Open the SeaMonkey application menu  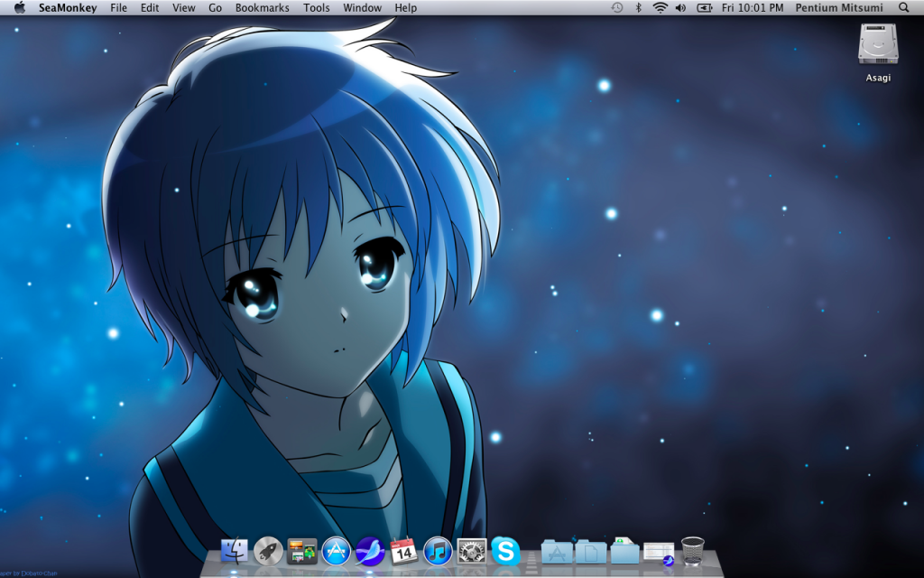[x=68, y=7]
